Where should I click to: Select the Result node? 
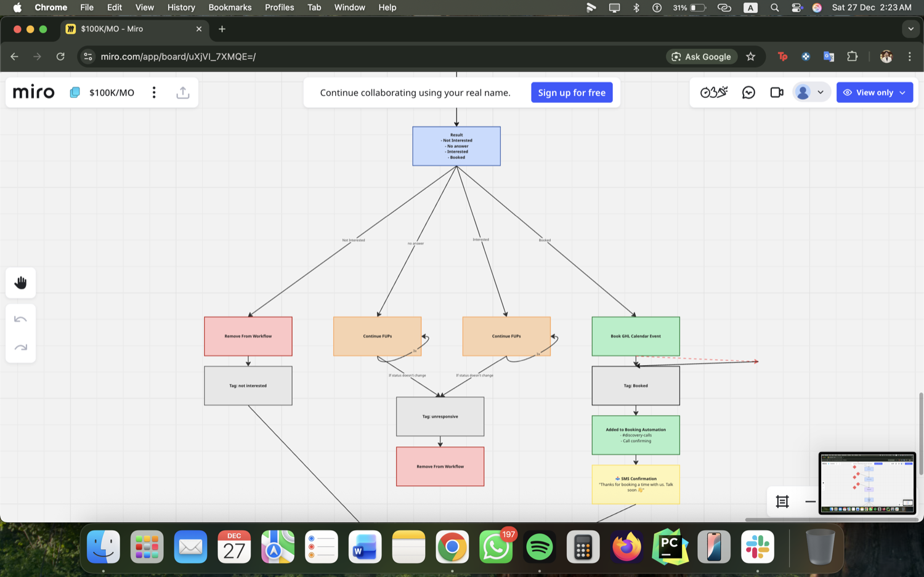tap(456, 146)
